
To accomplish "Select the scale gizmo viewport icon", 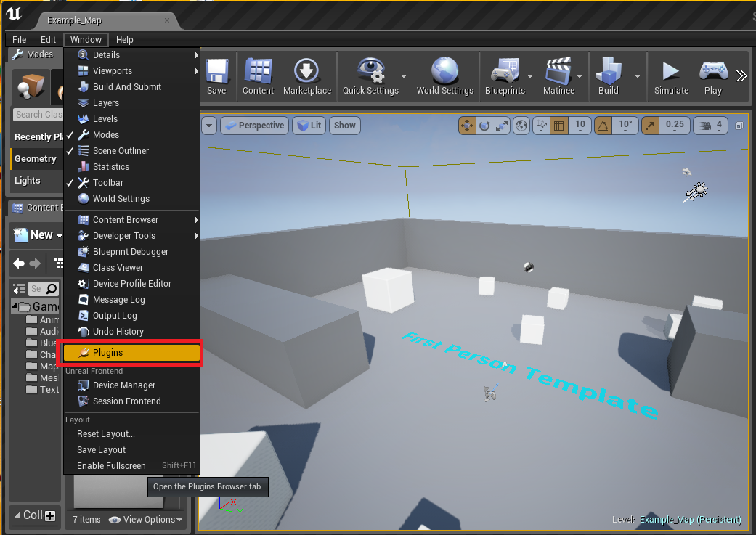I will coord(502,126).
